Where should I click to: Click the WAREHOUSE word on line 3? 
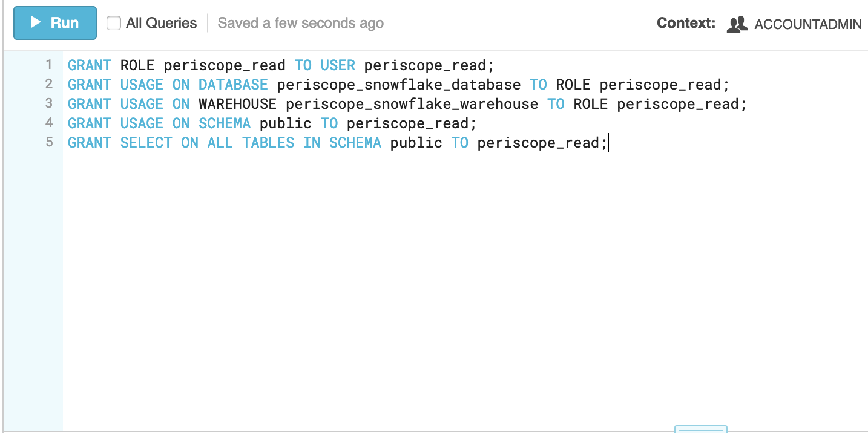click(x=238, y=104)
